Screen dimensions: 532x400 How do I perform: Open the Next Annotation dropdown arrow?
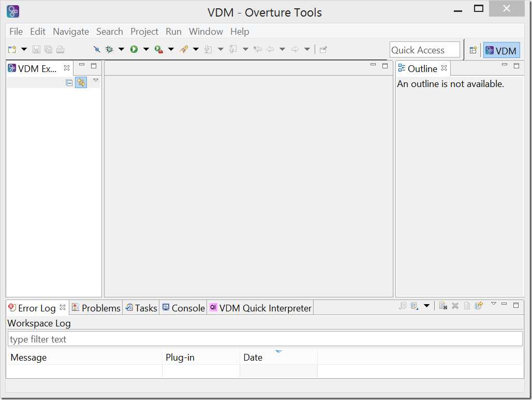tap(220, 50)
